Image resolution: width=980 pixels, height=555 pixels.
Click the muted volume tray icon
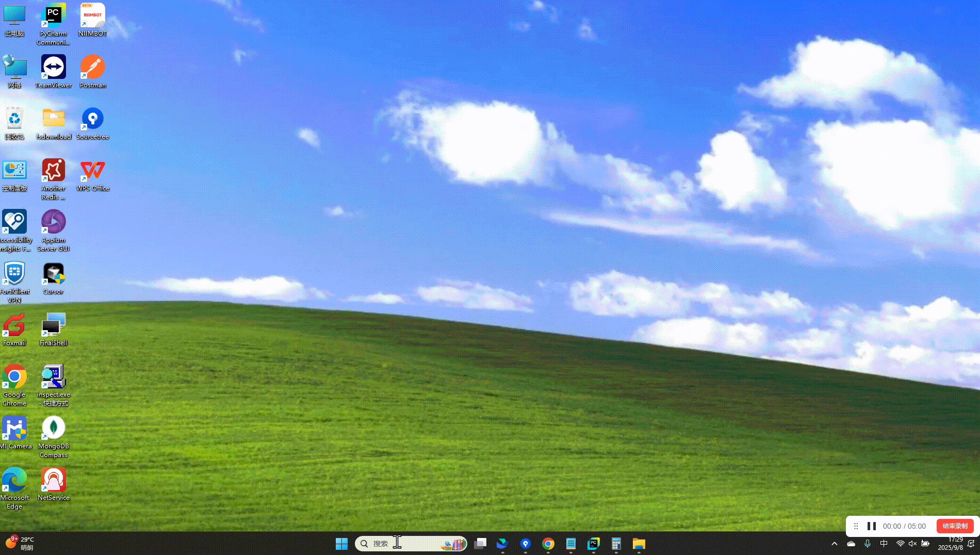pos(913,544)
